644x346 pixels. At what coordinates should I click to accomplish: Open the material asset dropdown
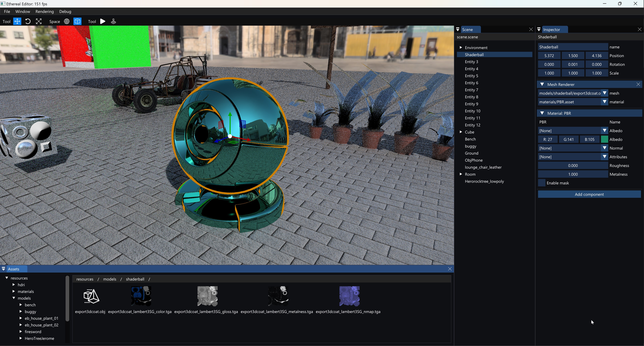(604, 102)
